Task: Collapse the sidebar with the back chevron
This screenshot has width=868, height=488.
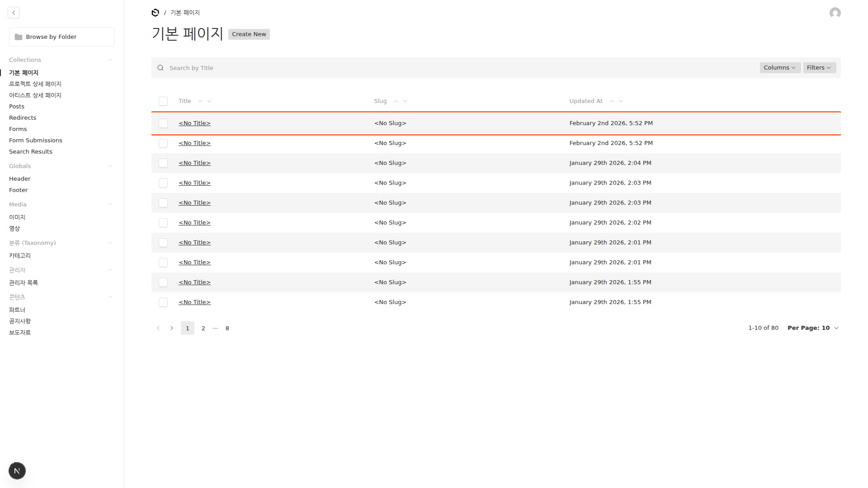Action: click(14, 13)
